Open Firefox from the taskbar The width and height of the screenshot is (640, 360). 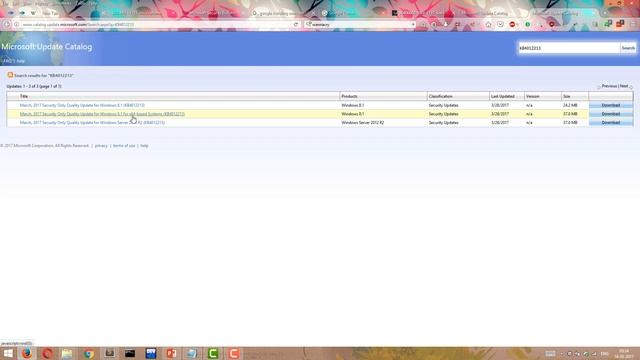pyautogui.click(x=27, y=353)
